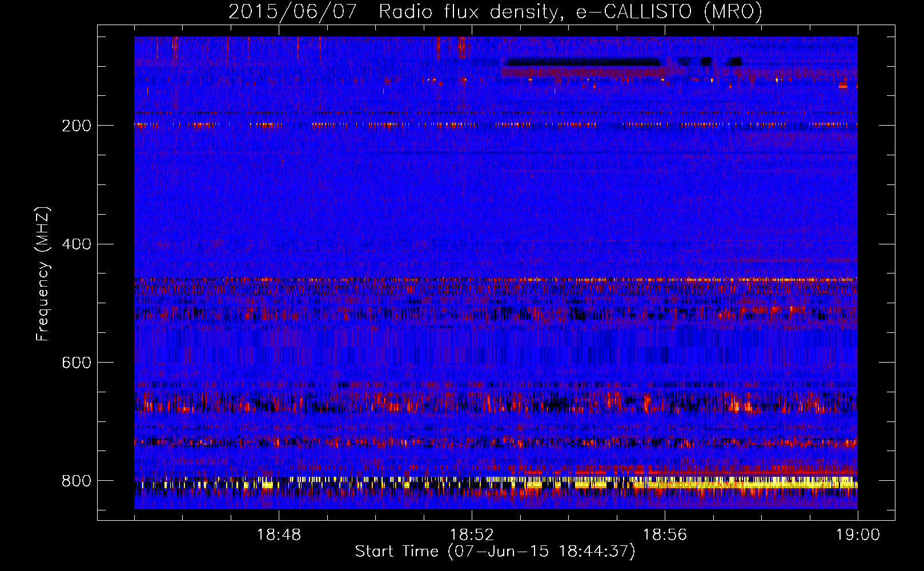
Task: Click the long black bar near the spectrogram top
Action: click(582, 62)
